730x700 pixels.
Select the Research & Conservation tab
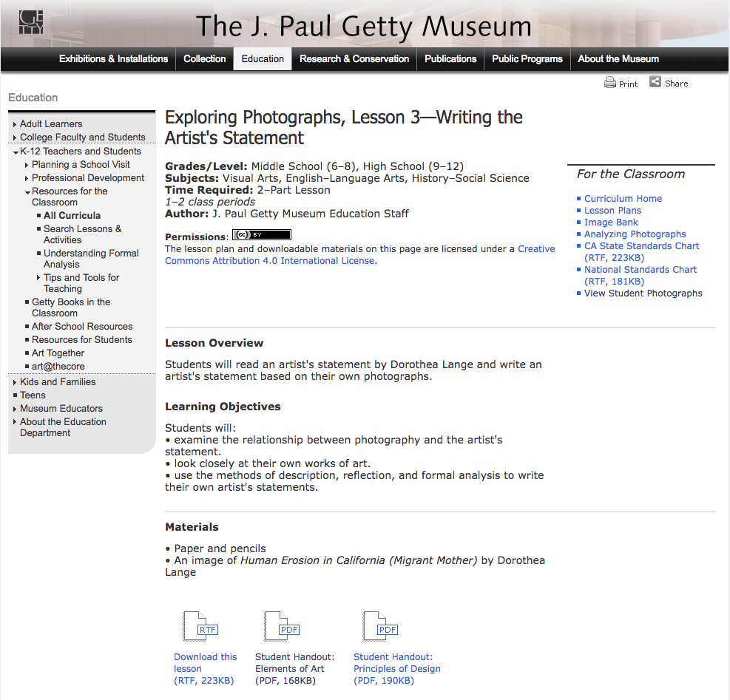click(x=354, y=59)
